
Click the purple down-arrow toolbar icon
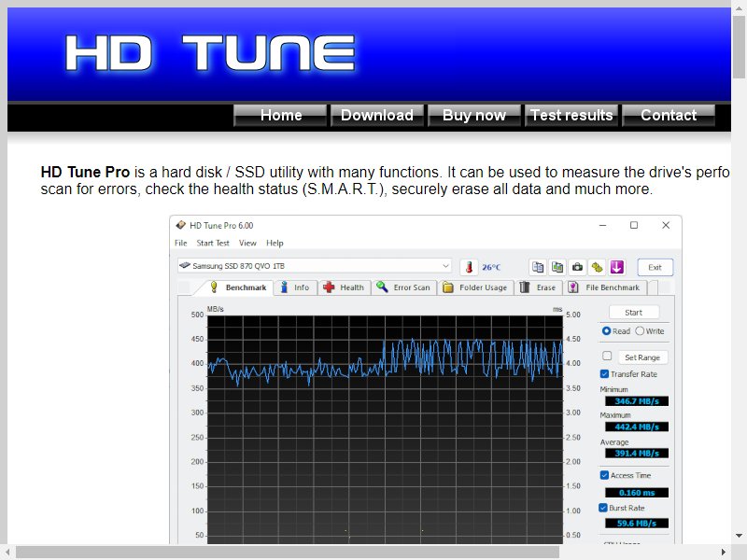point(617,267)
